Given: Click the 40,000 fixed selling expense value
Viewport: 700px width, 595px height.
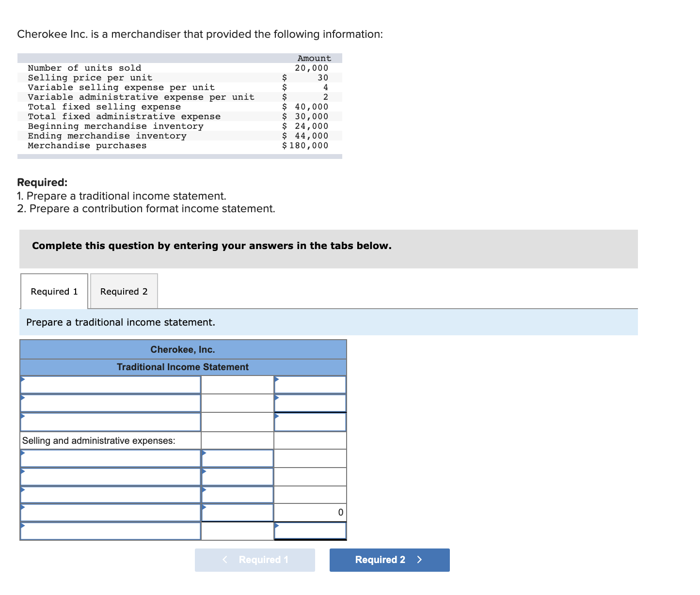Looking at the screenshot, I should click(312, 107).
